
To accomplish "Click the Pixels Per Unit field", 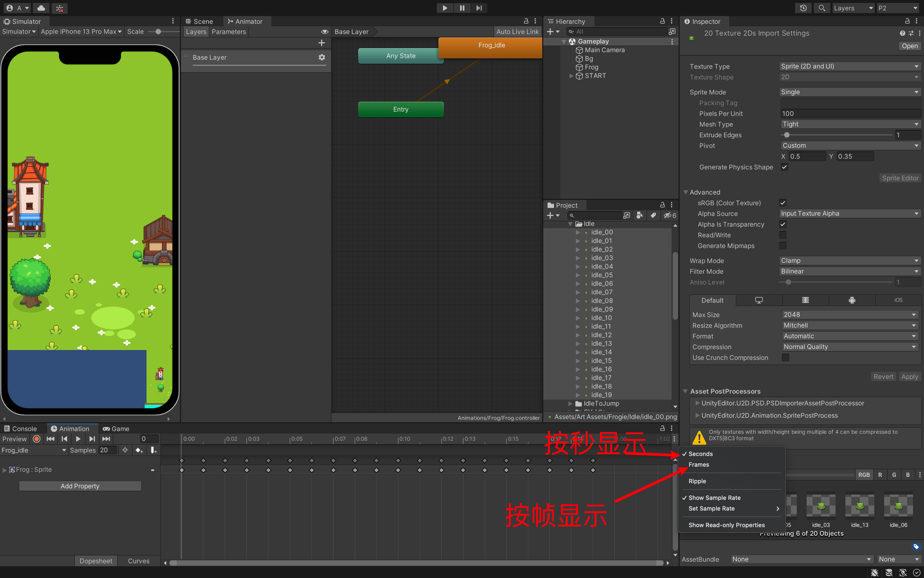I will (851, 113).
